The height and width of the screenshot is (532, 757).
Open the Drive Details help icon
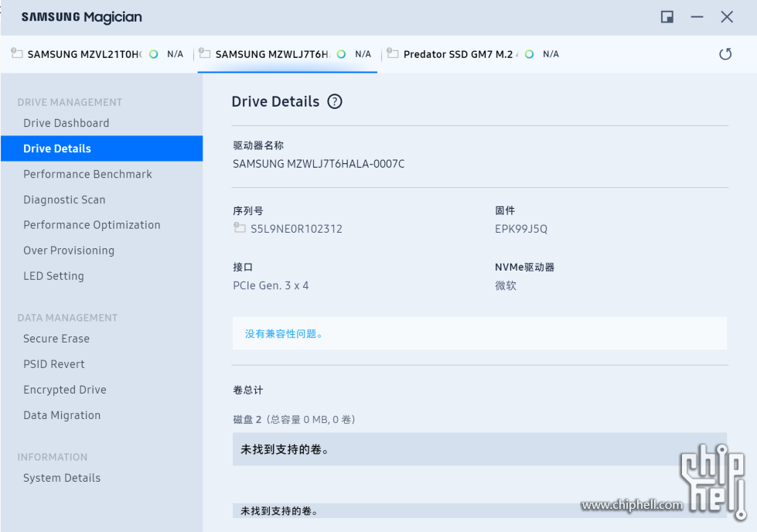[x=335, y=101]
